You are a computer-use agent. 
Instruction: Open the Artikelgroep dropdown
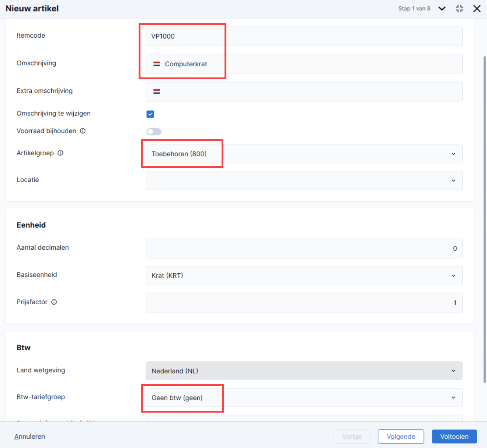click(304, 154)
